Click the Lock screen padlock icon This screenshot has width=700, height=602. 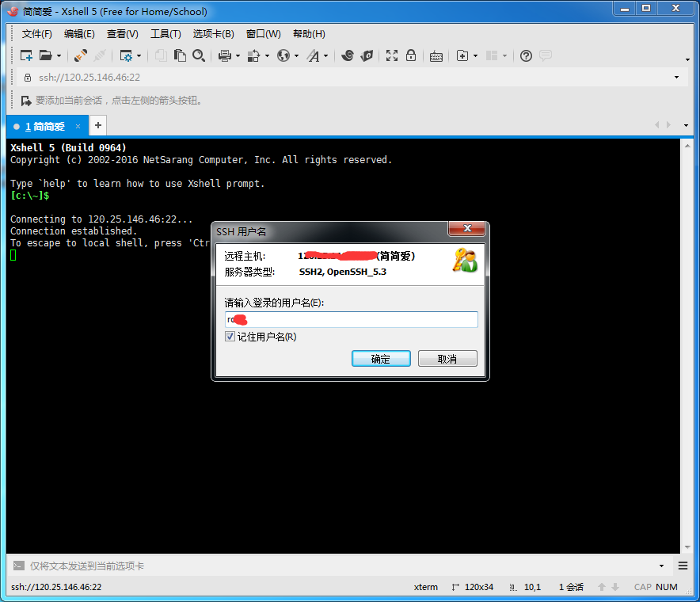coord(411,55)
